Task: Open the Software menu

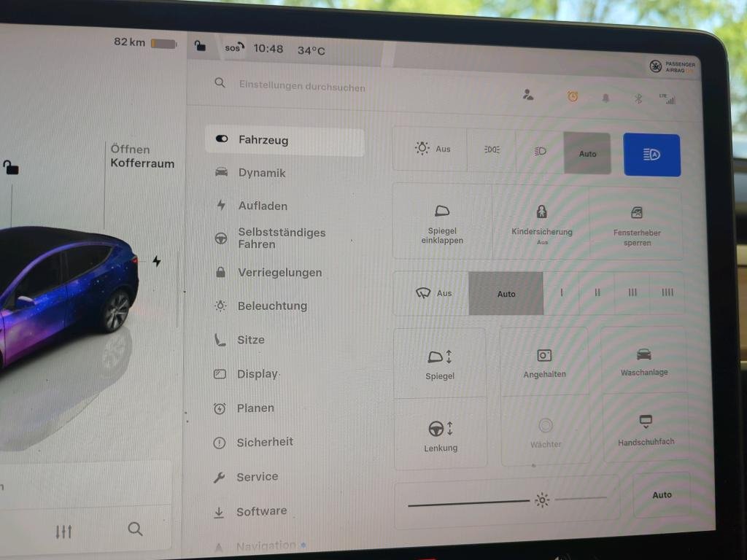Action: coord(249,511)
